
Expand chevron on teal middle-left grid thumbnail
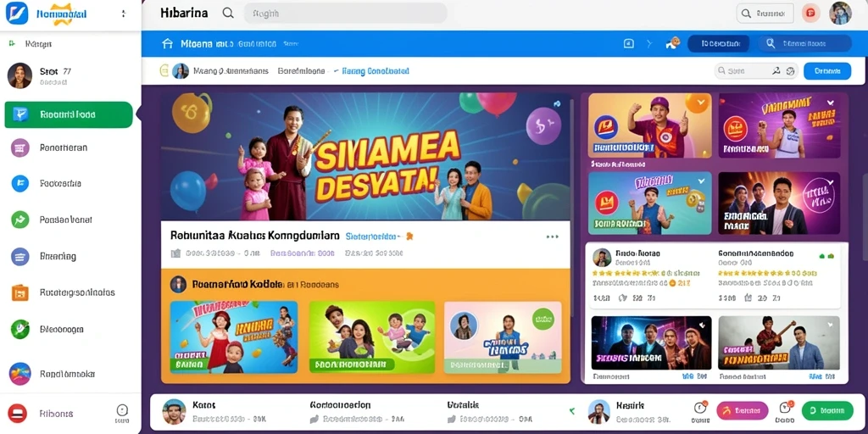(x=701, y=181)
